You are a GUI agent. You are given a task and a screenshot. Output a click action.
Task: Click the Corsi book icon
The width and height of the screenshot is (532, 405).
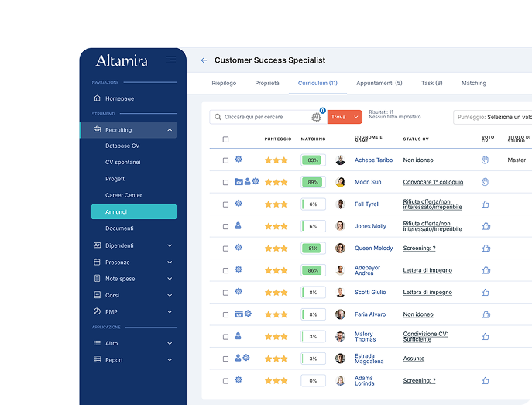(97, 295)
